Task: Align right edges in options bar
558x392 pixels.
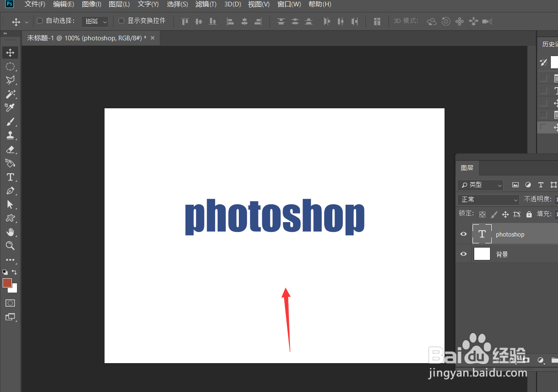Action: [x=258, y=21]
